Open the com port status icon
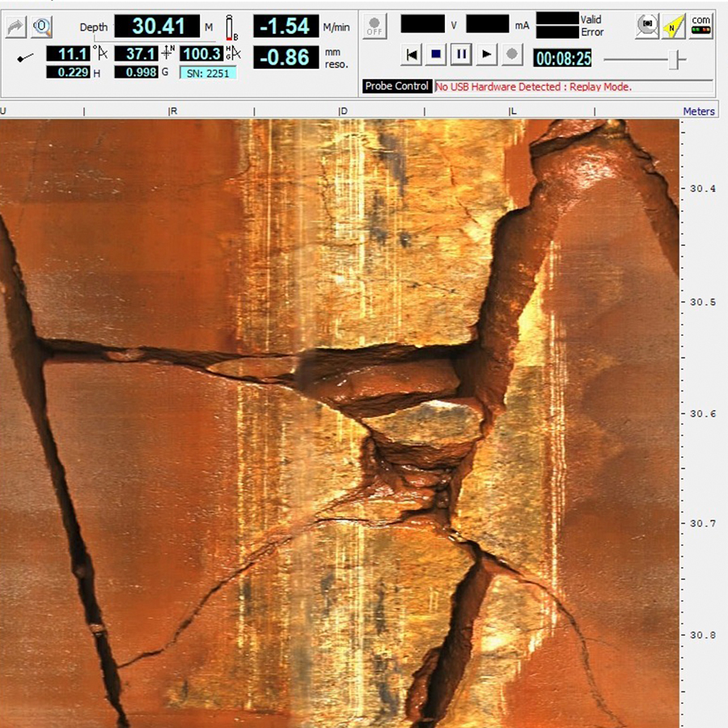 click(700, 24)
